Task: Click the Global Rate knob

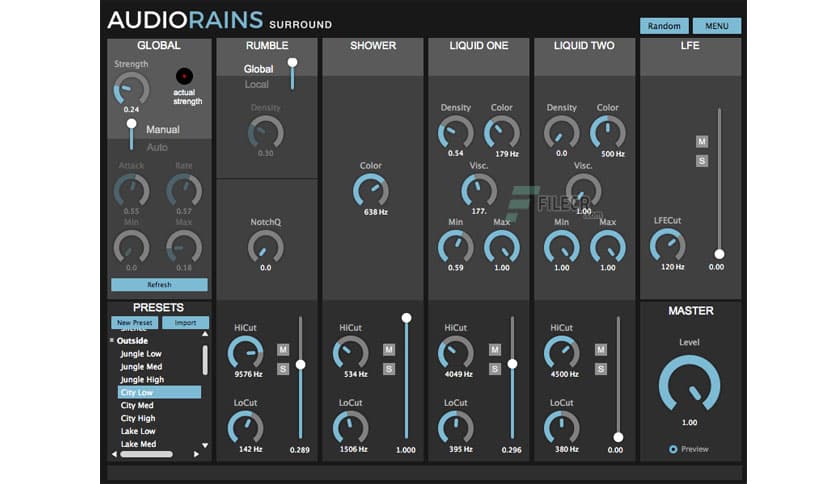Action: [184, 191]
